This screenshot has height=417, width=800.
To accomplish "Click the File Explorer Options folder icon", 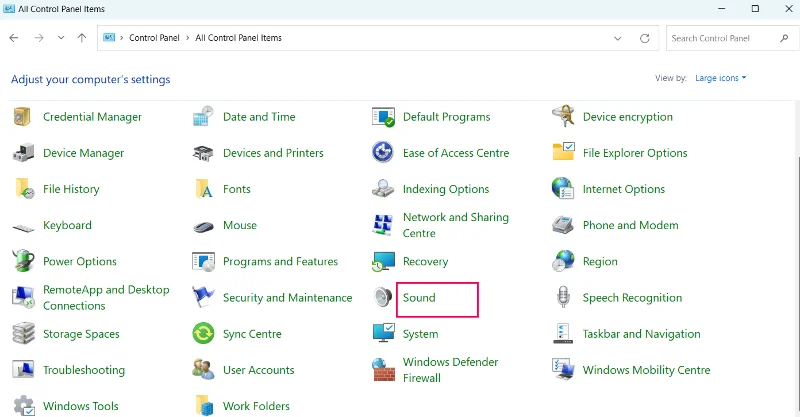I will pyautogui.click(x=564, y=152).
